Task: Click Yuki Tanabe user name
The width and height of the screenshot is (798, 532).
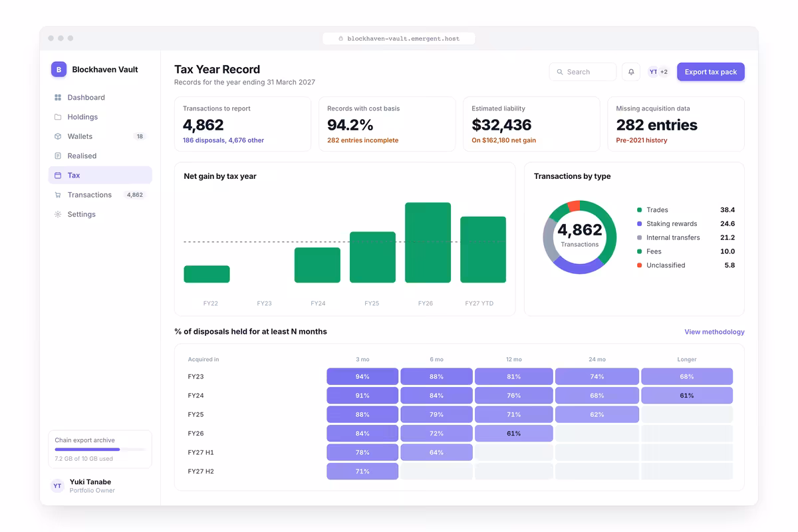Action: 90,482
